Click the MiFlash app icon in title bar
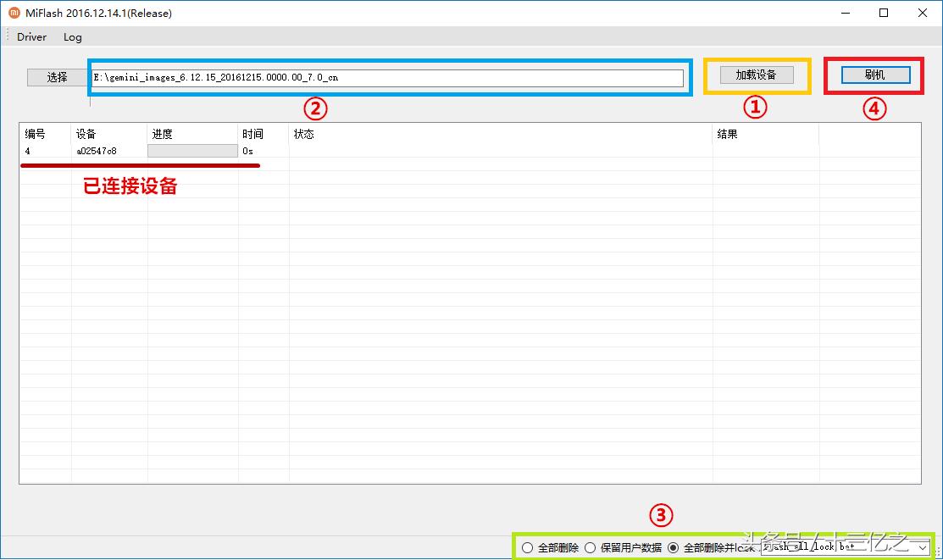943x560 pixels. (14, 13)
